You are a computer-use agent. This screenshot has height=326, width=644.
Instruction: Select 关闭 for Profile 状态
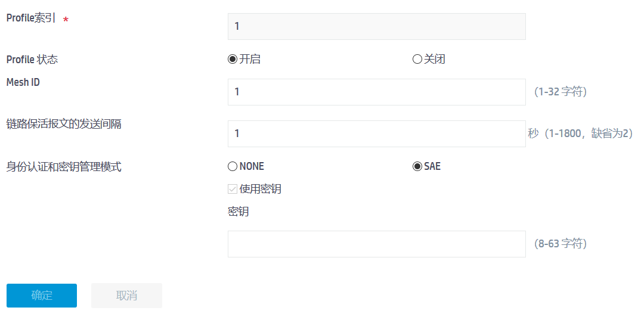pos(417,59)
